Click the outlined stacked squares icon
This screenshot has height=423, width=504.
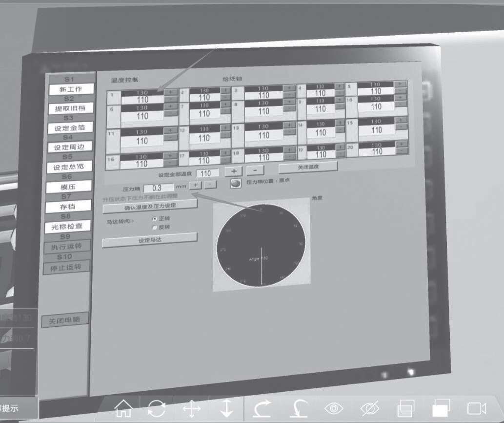point(406,408)
